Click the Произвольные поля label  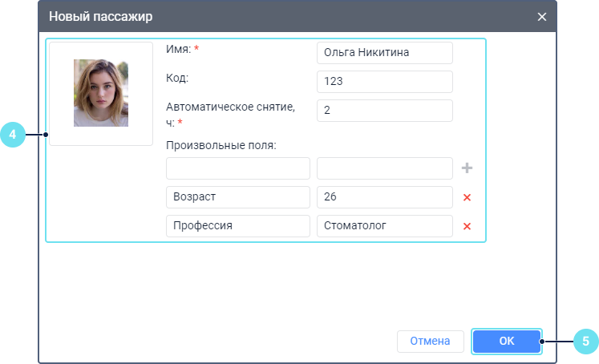[221, 145]
